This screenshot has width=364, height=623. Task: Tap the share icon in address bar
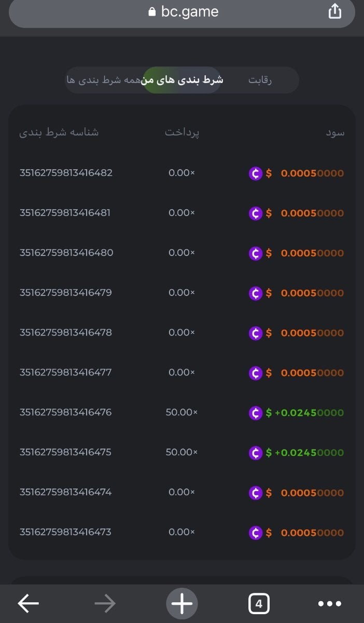(335, 11)
